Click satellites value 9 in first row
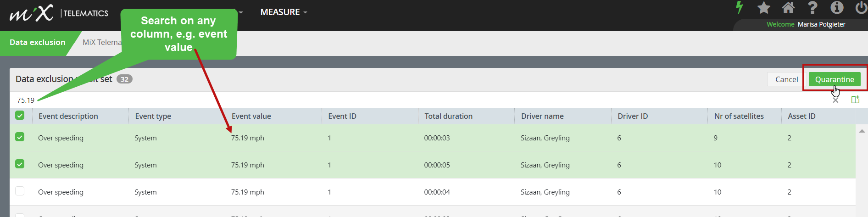 click(x=715, y=138)
